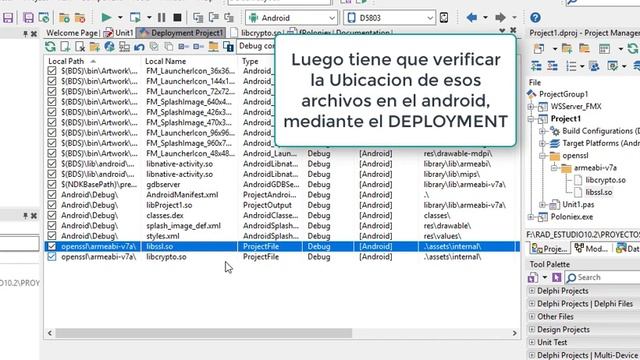
Task: Click the Tool Palette purple filter icon
Action: coord(557,278)
